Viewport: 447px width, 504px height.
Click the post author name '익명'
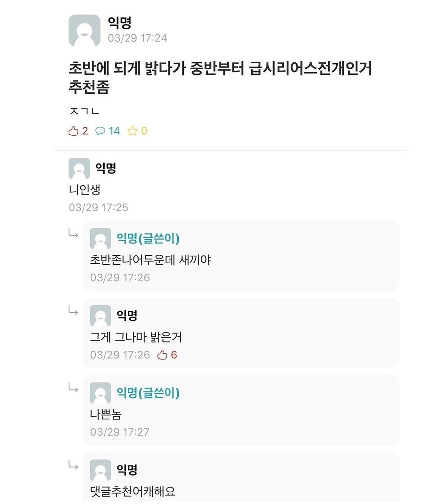pyautogui.click(x=120, y=22)
